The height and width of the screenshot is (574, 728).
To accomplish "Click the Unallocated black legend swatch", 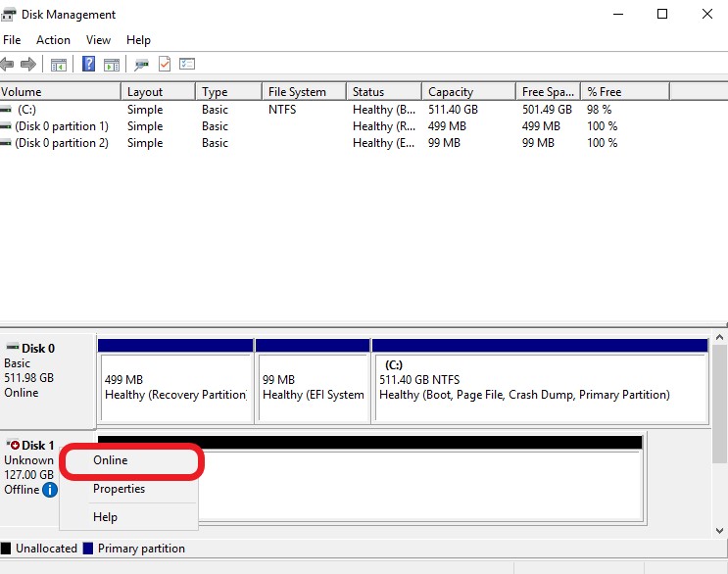I will pos(6,549).
